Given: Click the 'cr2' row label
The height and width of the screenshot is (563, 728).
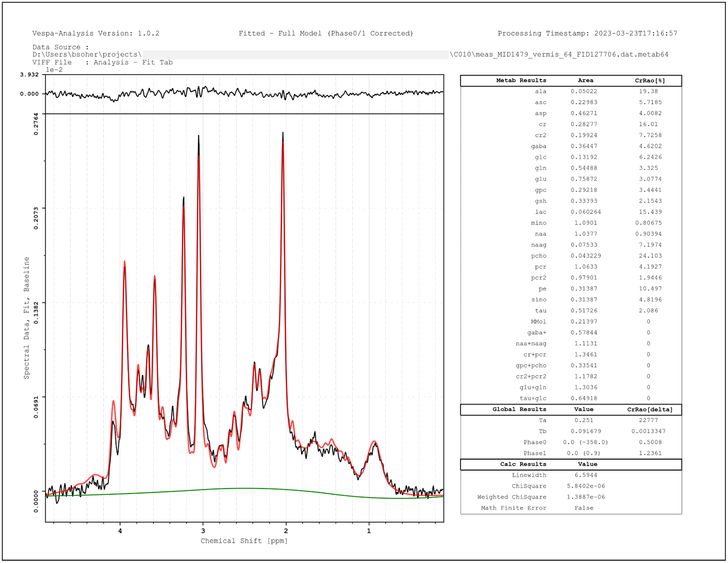Looking at the screenshot, I should (540, 135).
